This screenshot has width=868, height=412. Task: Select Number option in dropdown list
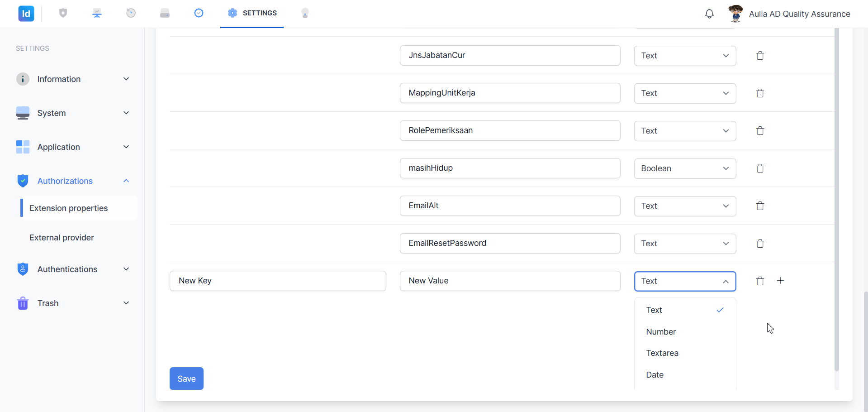point(685,332)
